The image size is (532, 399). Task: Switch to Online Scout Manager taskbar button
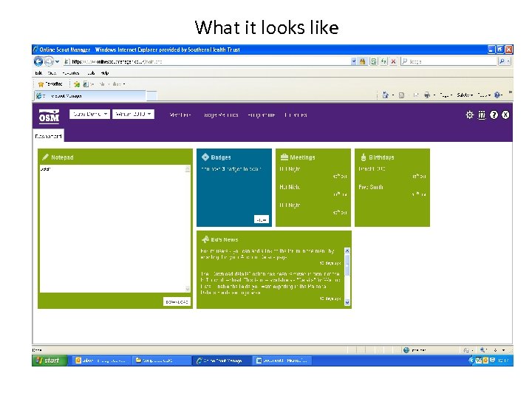point(222,361)
